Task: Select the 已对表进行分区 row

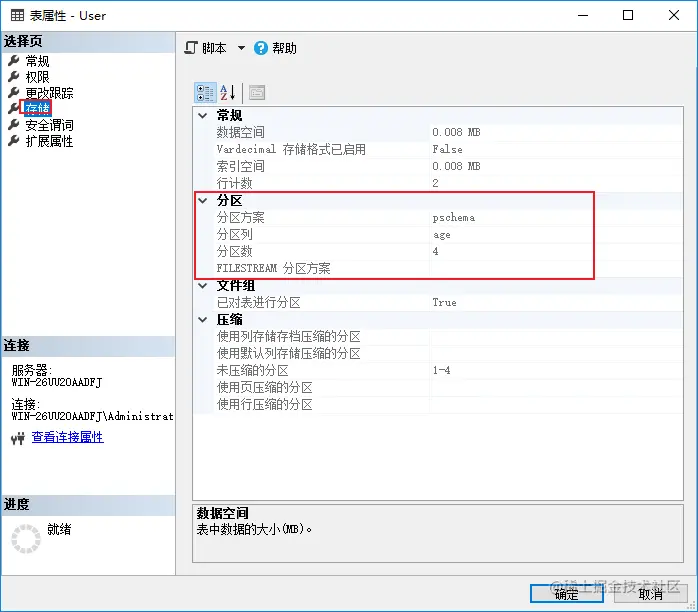Action: [448, 303]
